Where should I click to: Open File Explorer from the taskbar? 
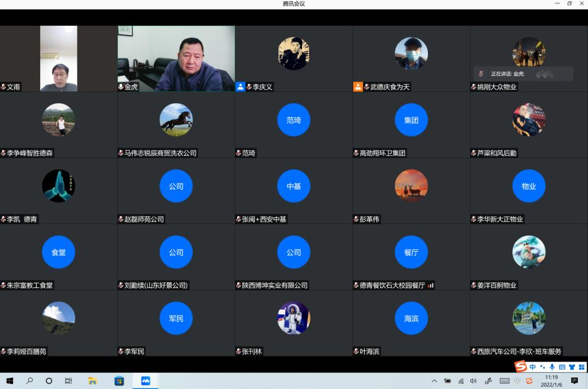(92, 381)
